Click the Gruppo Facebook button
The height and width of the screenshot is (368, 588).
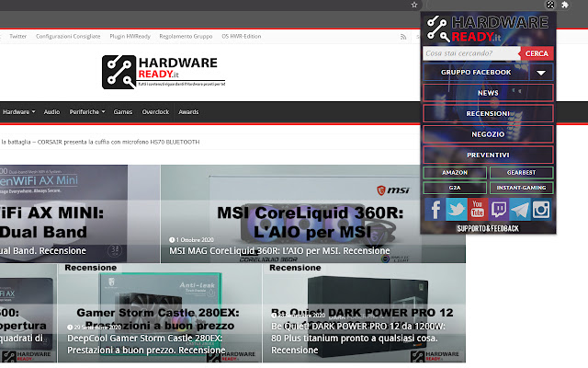pos(476,72)
